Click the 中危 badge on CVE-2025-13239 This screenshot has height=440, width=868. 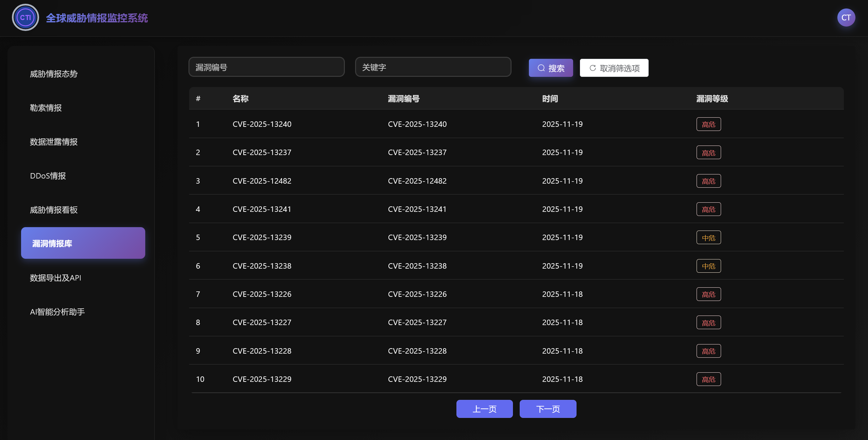point(709,237)
